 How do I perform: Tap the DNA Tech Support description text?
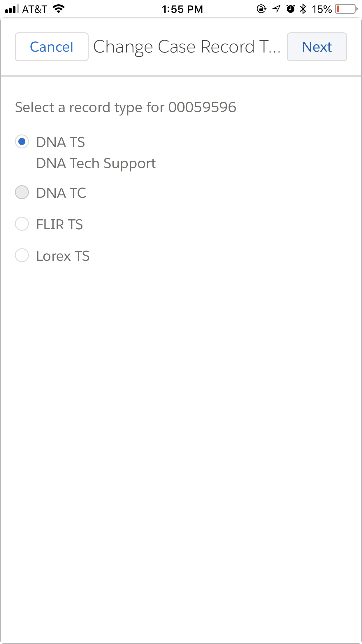pyautogui.click(x=96, y=163)
